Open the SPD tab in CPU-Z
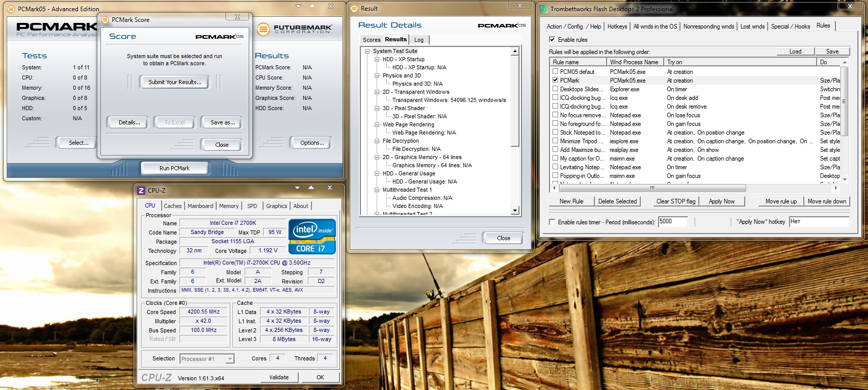This screenshot has height=390, width=868. coord(252,206)
